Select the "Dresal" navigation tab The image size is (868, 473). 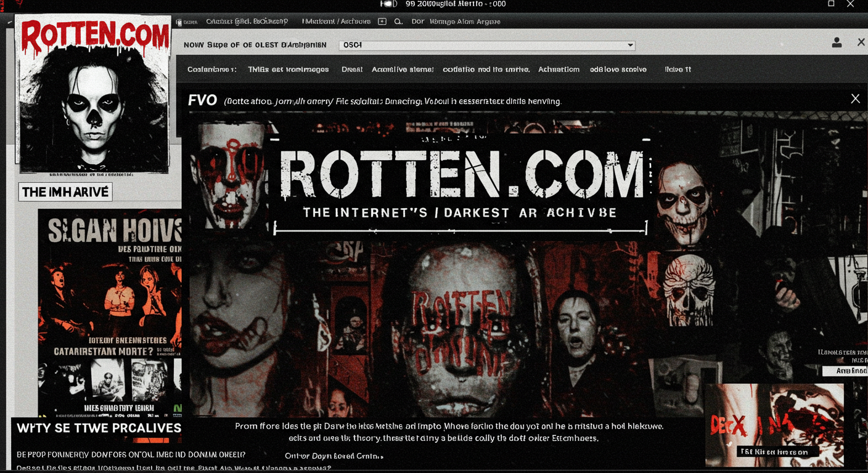coord(352,70)
